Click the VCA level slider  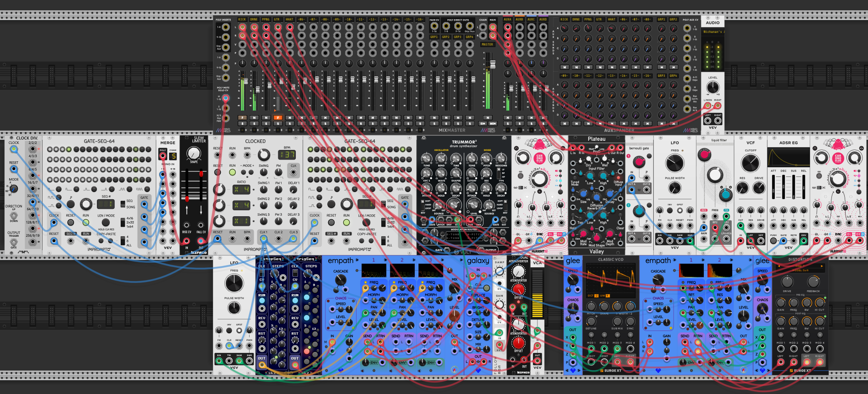pyautogui.click(x=537, y=293)
